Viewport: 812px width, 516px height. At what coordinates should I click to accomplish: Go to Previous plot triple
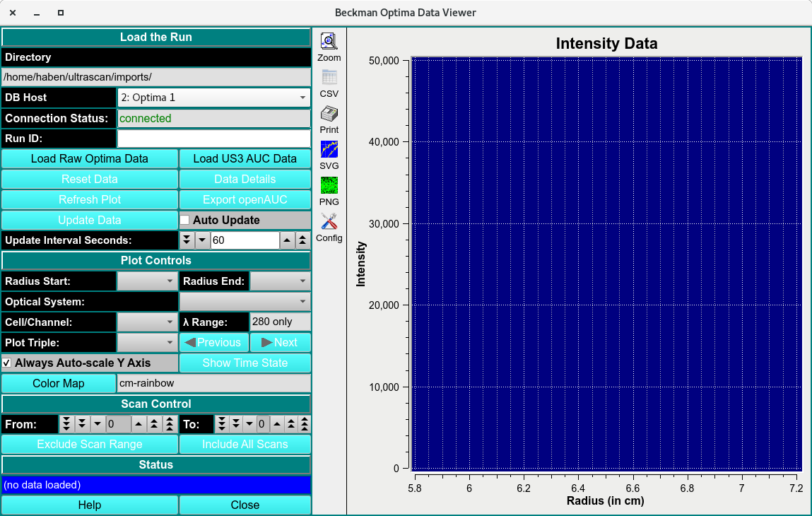tap(213, 343)
